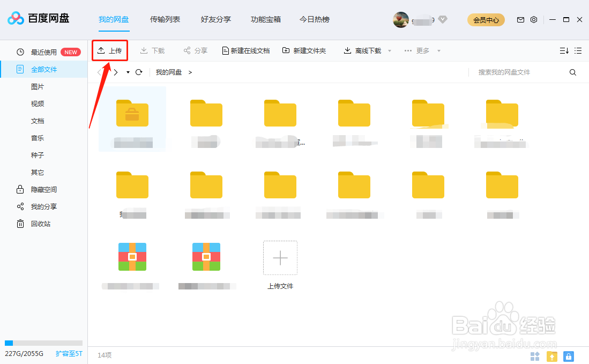Switch to 我的网盘 tab
The image size is (589, 364).
tap(114, 19)
